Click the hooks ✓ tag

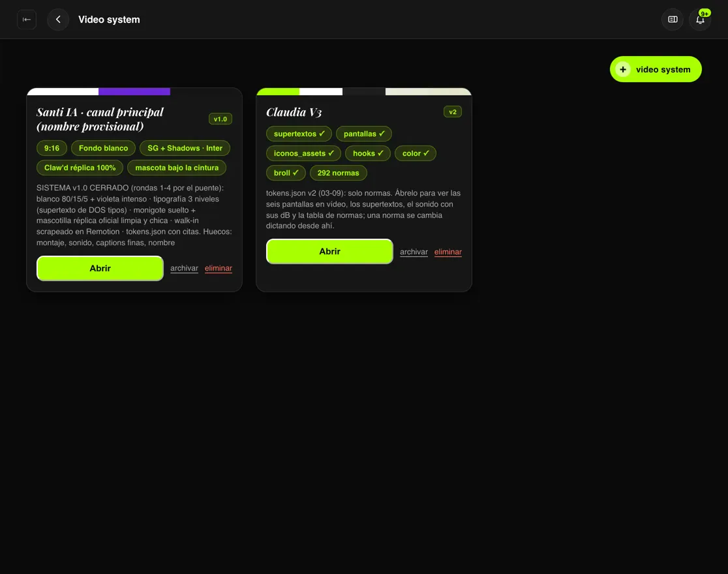coord(368,153)
